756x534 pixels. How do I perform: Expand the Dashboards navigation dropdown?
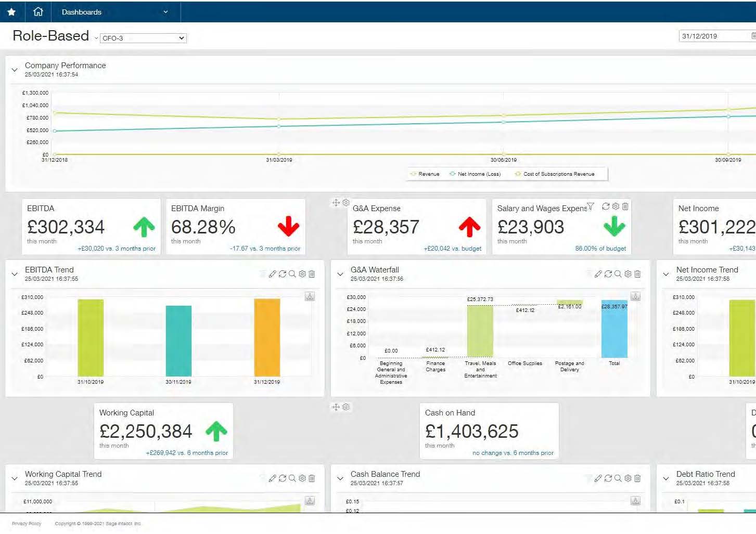pyautogui.click(x=165, y=11)
